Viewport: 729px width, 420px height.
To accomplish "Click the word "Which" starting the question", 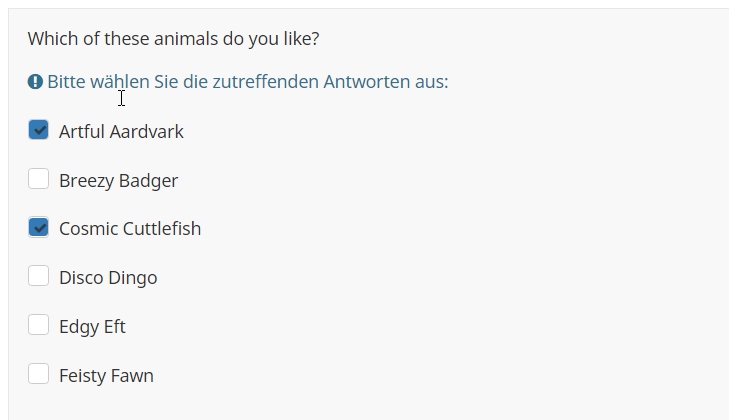I will pyautogui.click(x=52, y=39).
